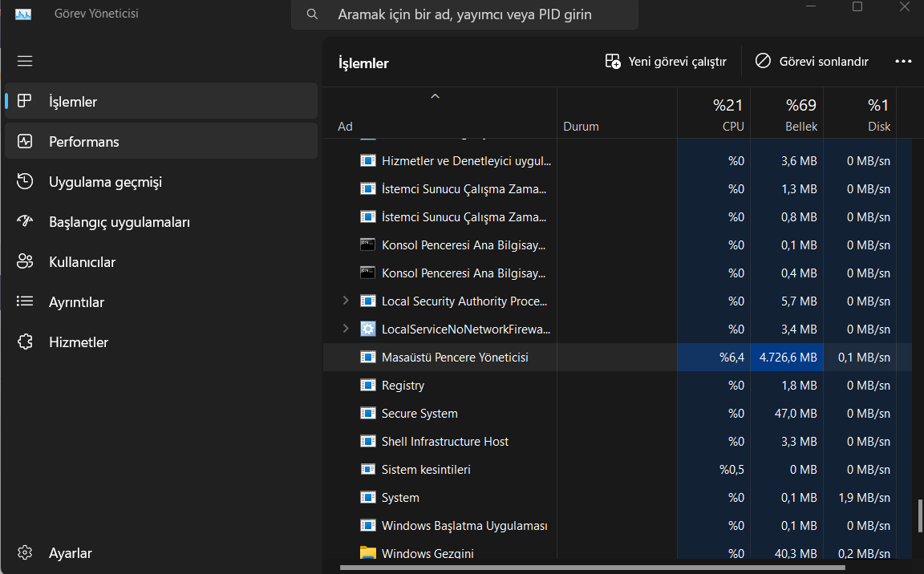The image size is (924, 574).
Task: Open the more options ellipsis menu
Action: pos(903,61)
